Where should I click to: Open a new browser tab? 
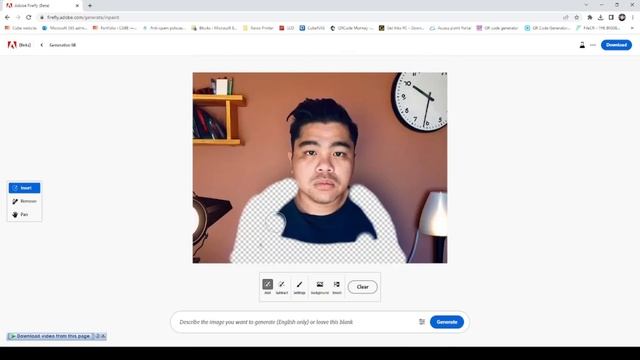pos(90,6)
